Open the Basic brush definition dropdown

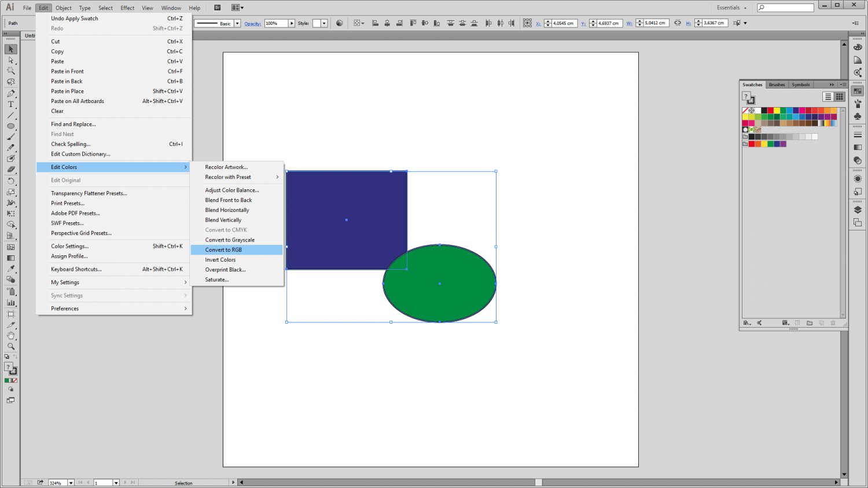[x=237, y=24]
